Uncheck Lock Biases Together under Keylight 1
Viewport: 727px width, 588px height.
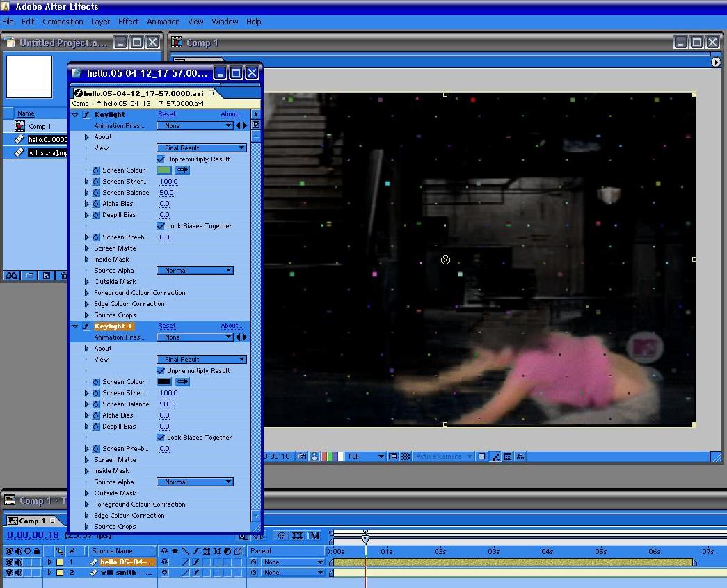tap(161, 437)
